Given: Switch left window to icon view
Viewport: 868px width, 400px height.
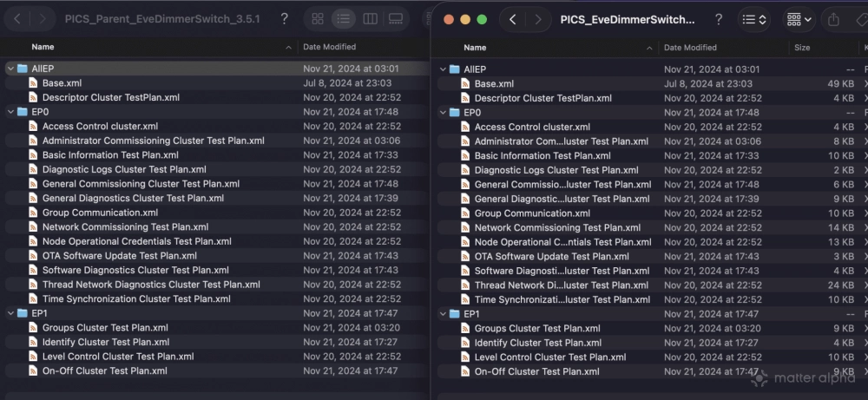Looking at the screenshot, I should point(318,19).
